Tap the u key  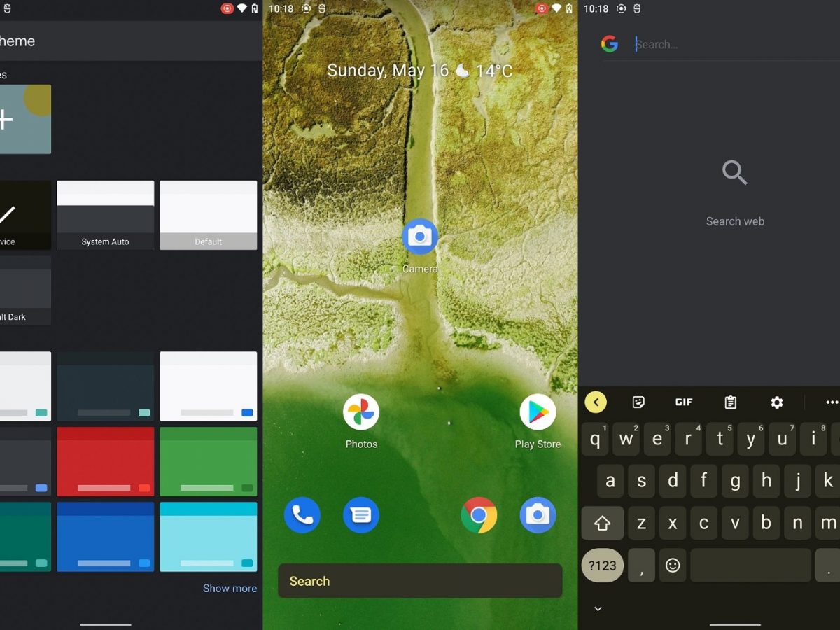[x=783, y=440]
